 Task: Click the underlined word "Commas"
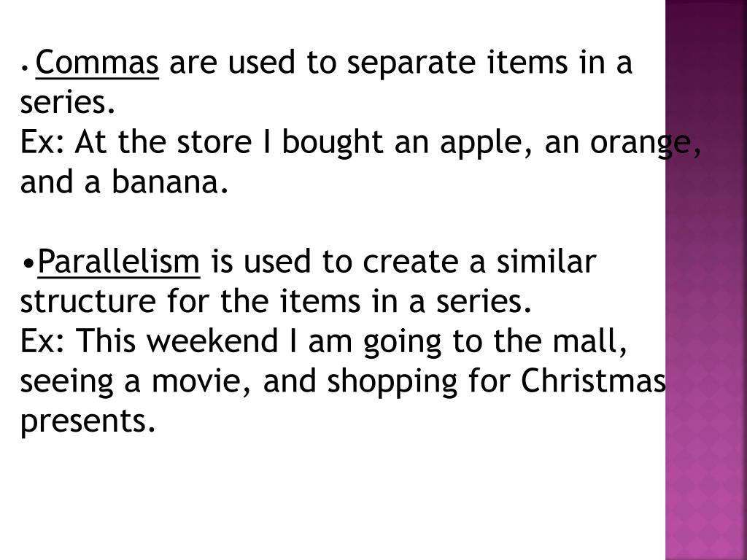click(x=97, y=64)
